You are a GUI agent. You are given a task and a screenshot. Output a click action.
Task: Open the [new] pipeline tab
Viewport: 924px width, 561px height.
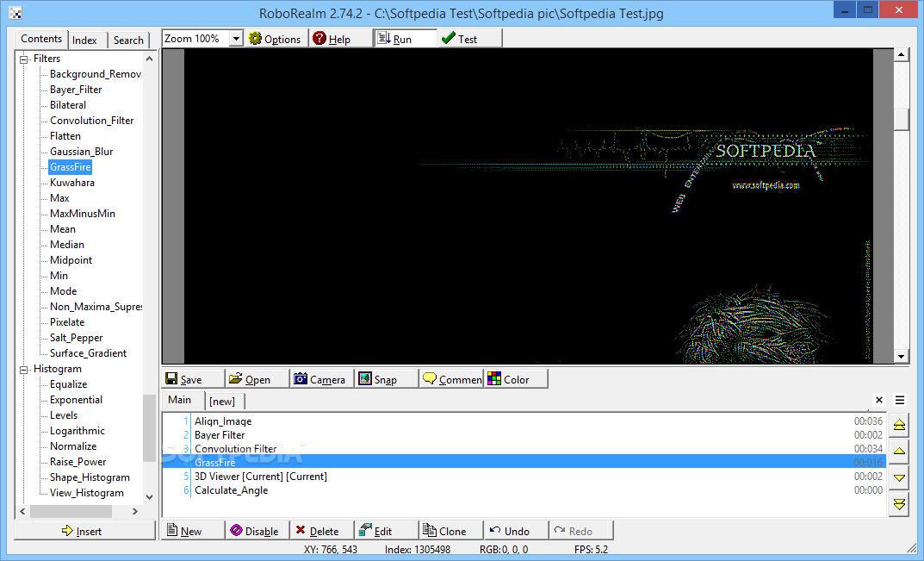tap(222, 402)
